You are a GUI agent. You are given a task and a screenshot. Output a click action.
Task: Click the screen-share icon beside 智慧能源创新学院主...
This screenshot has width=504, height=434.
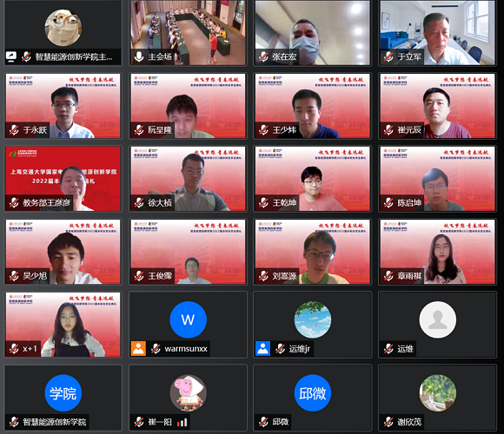[11, 56]
